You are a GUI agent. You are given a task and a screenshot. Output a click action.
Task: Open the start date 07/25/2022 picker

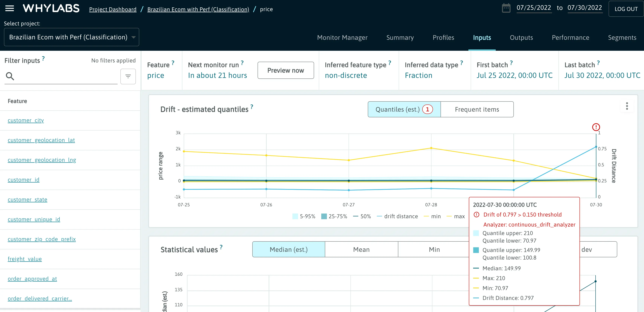click(x=534, y=8)
